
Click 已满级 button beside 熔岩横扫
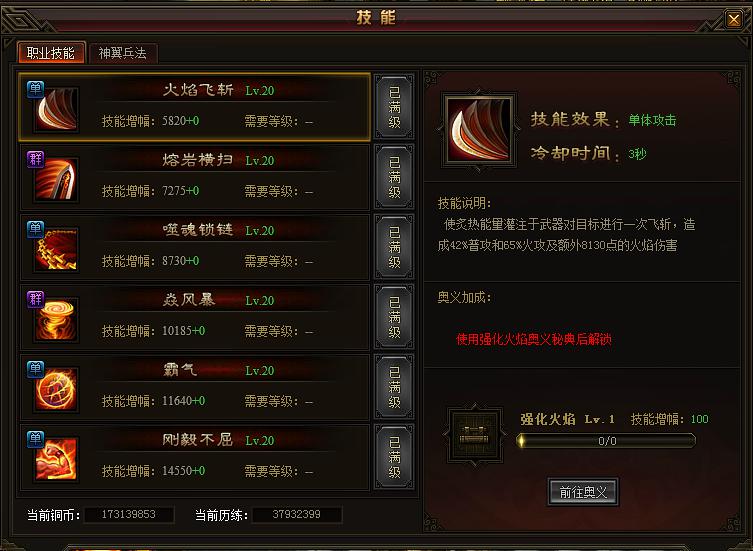coord(394,177)
